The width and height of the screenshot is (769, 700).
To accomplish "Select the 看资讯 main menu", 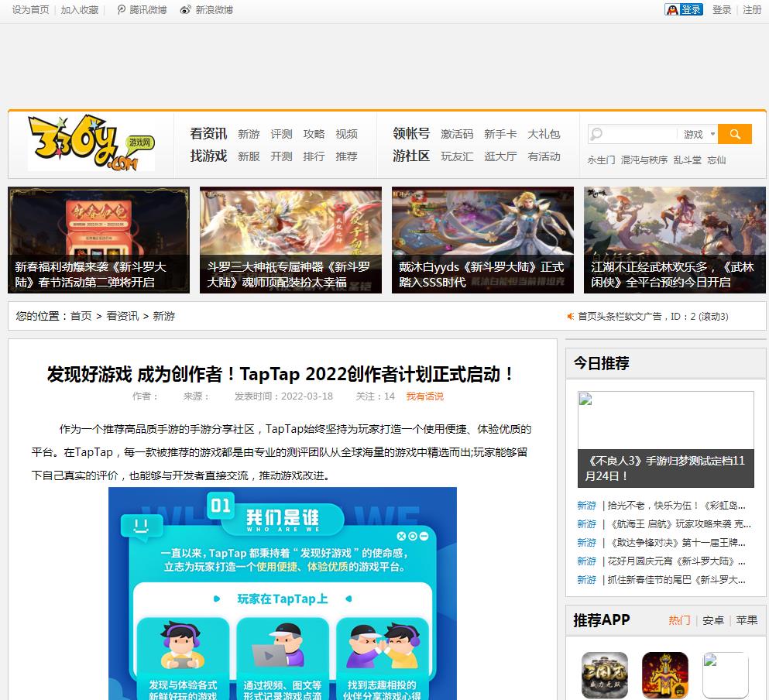I will coord(208,133).
